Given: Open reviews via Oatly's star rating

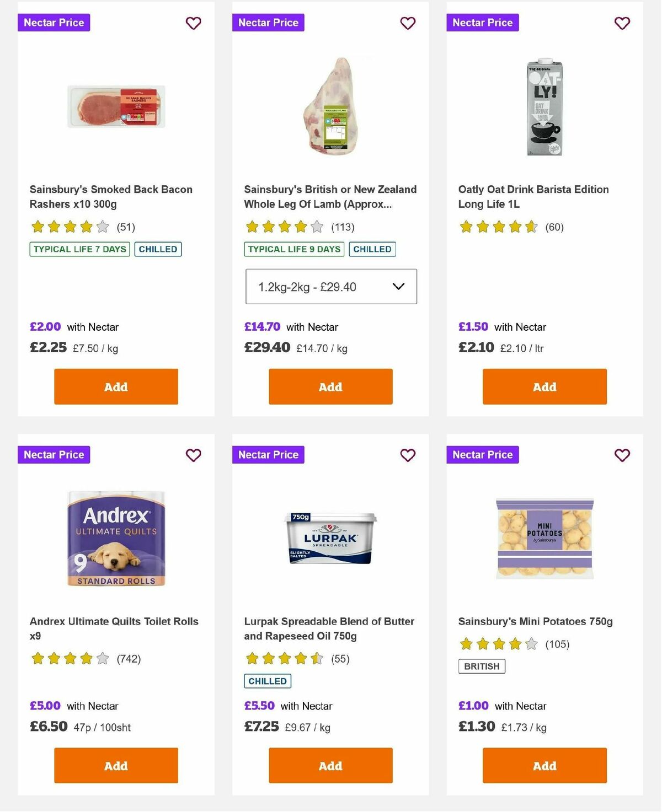Looking at the screenshot, I should (498, 226).
